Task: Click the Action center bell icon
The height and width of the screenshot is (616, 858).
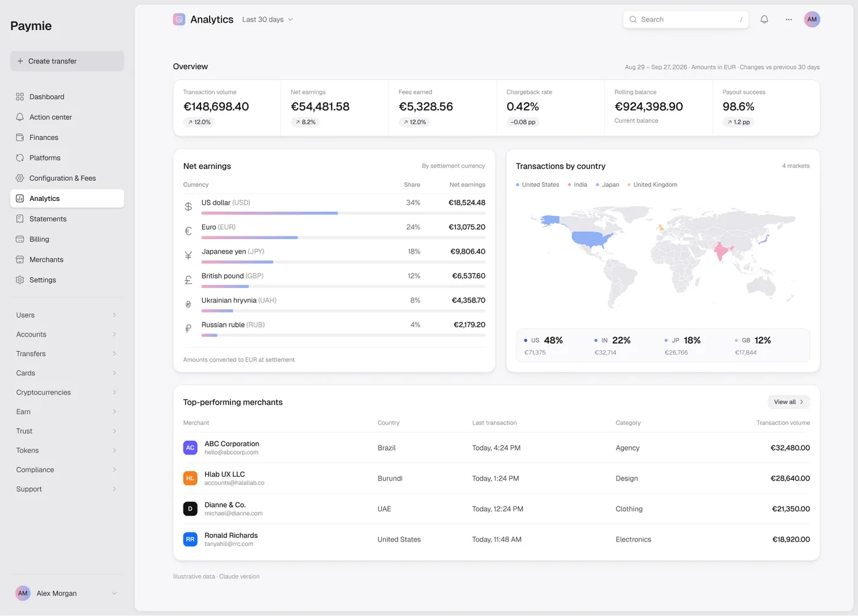Action: [20, 117]
